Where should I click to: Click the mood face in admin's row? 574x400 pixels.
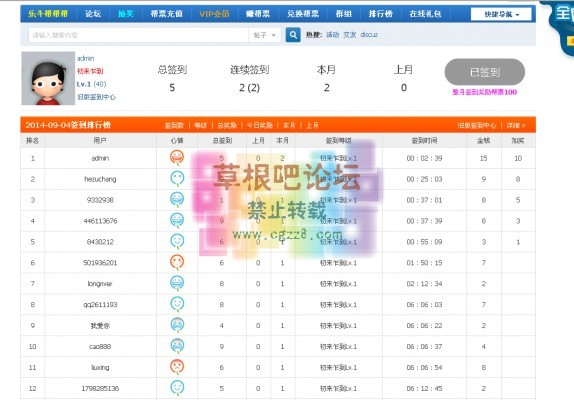point(177,157)
